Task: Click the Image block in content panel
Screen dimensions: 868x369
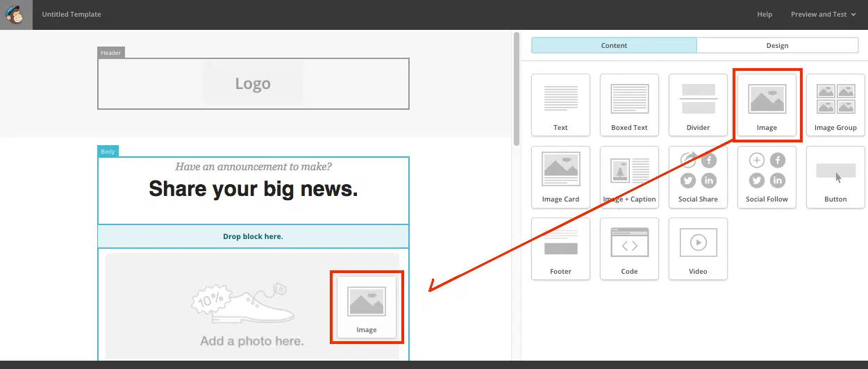Action: click(767, 104)
